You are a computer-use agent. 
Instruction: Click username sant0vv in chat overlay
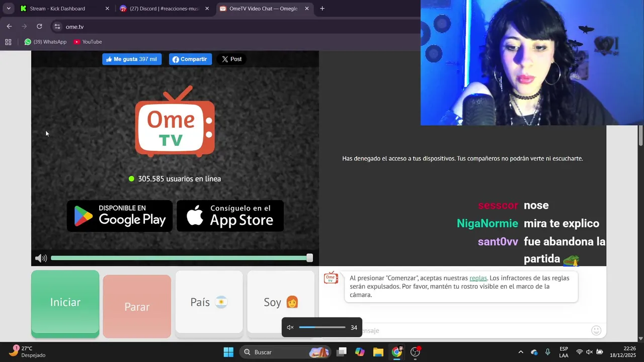(x=498, y=241)
